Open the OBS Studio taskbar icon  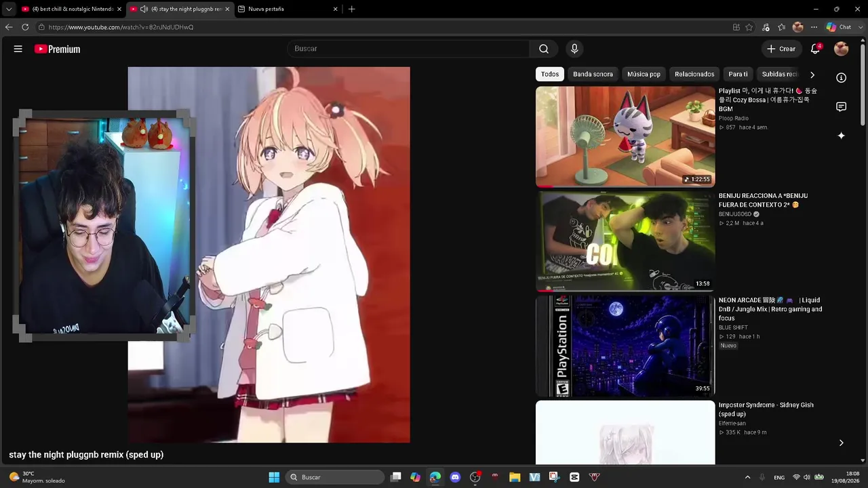coord(475,477)
